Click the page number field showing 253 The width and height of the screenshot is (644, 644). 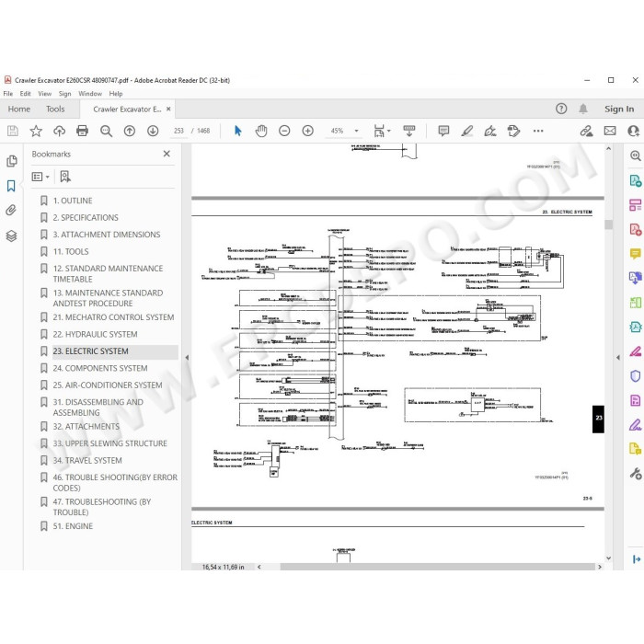(x=178, y=131)
